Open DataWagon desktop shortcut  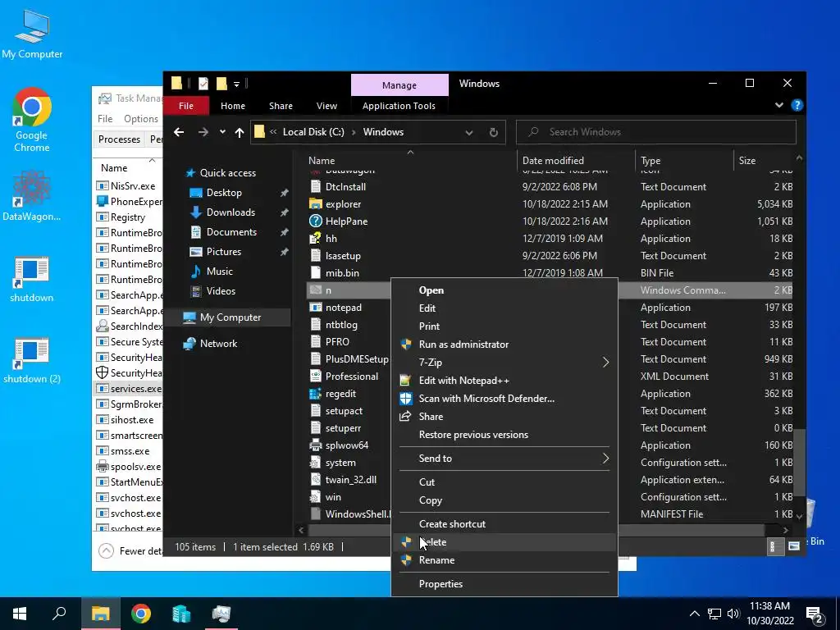tap(32, 195)
